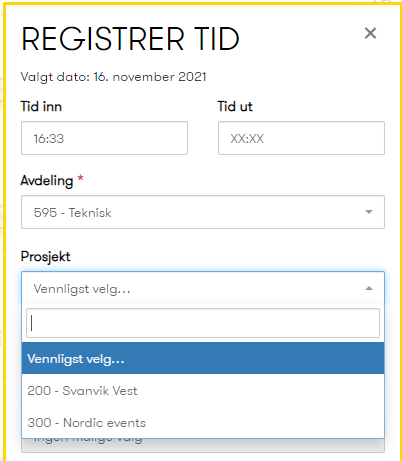This screenshot has height=461, width=402.
Task: Click the REGISTRER TID heading
Action: pos(130,39)
